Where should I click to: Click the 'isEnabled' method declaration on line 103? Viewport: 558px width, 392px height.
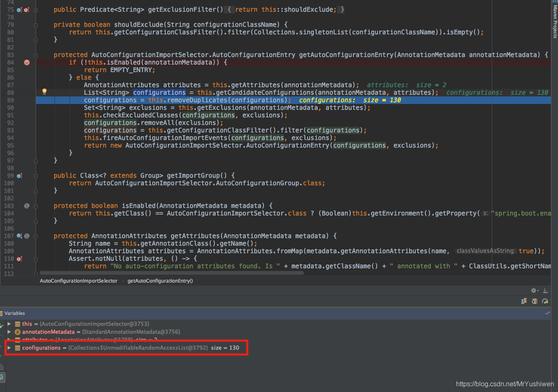tap(138, 206)
